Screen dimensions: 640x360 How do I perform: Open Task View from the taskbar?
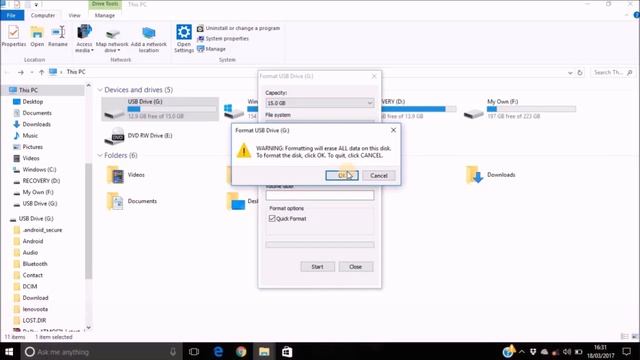tap(194, 351)
